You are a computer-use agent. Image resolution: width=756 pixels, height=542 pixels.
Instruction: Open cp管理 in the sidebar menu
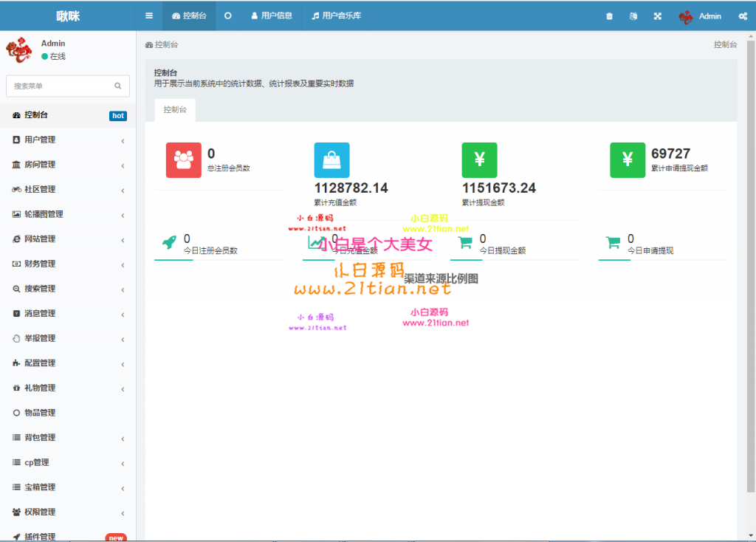coord(68,462)
